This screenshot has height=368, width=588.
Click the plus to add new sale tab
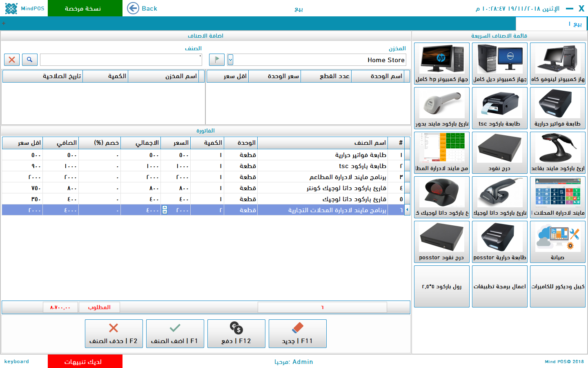point(4,24)
